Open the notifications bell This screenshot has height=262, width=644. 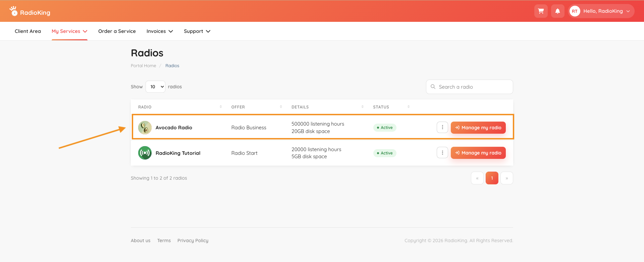557,11
